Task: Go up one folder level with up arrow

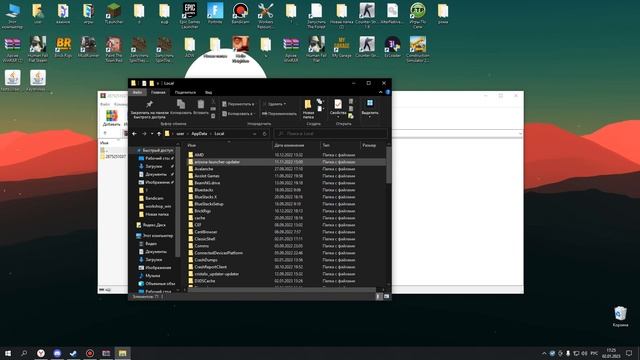Action: pos(159,133)
